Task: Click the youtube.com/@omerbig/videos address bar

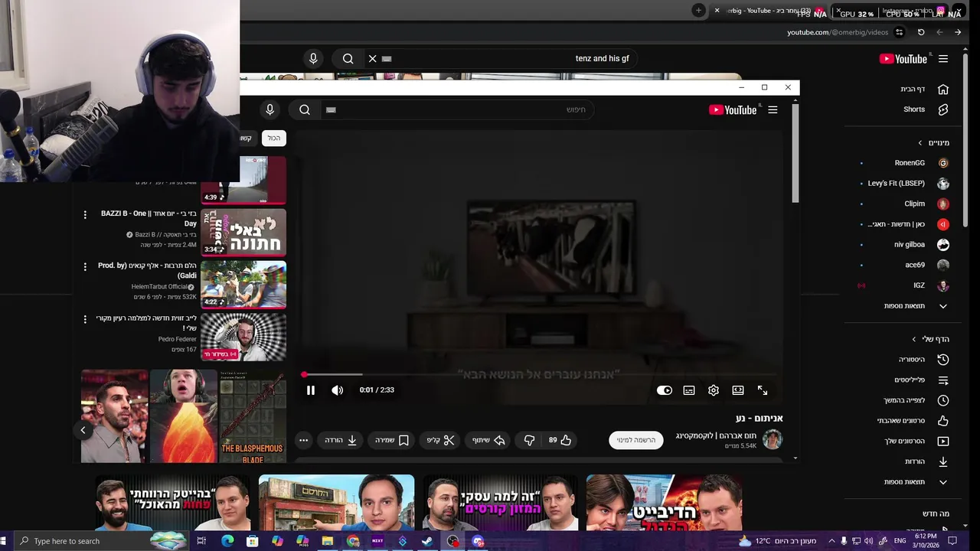Action: [x=838, y=32]
